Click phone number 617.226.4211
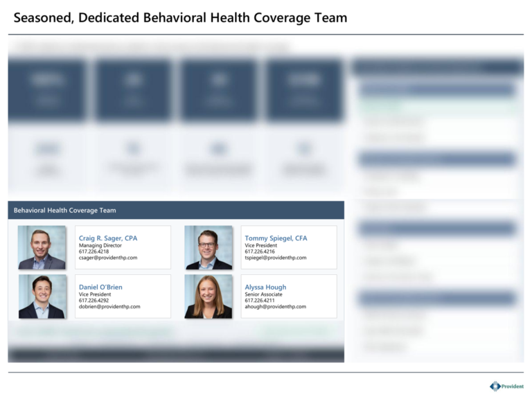The image size is (532, 399). pos(260,301)
